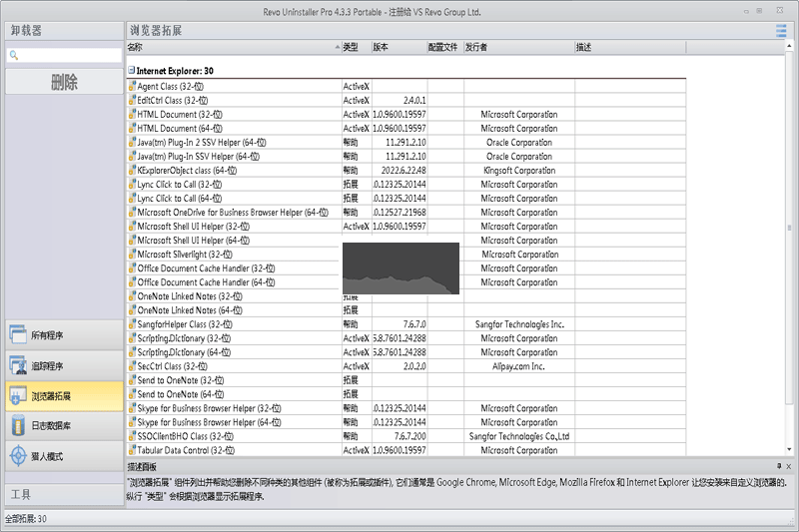Click the icon beside Microsoft OneDrive for Business Browser Helper
The height and width of the screenshot is (532, 799).
[132, 213]
